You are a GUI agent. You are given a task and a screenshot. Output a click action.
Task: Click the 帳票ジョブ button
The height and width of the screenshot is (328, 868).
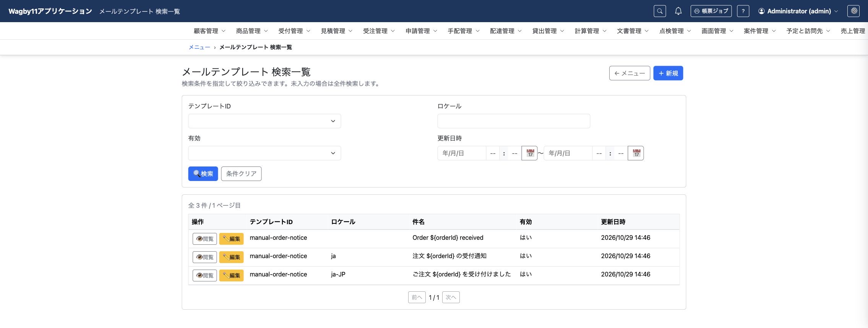(711, 11)
